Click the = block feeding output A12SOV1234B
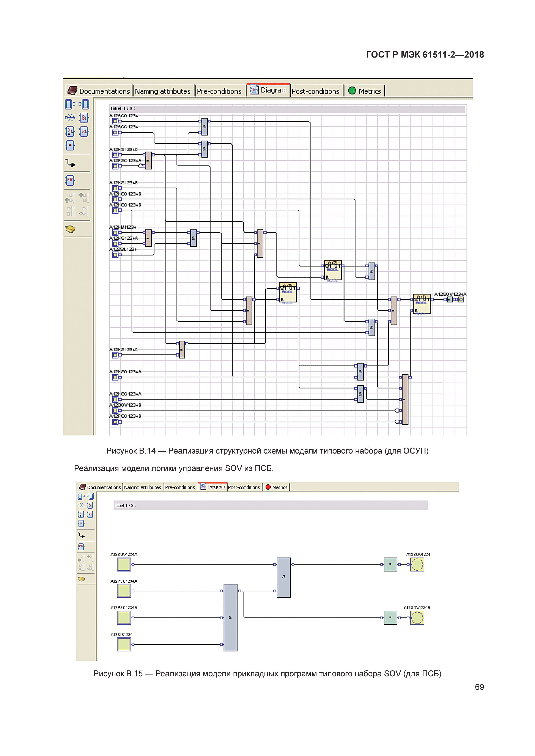Viewport: 535px width, 756px height. pyautogui.click(x=390, y=618)
